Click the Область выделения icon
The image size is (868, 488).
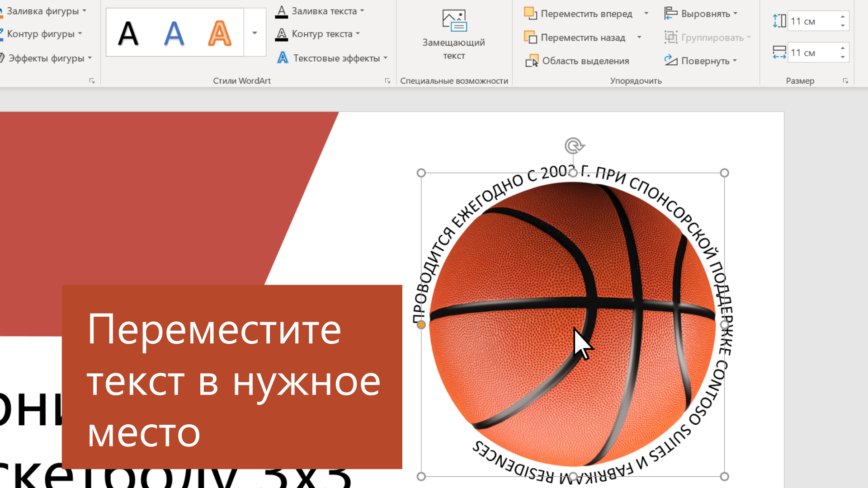pos(532,61)
